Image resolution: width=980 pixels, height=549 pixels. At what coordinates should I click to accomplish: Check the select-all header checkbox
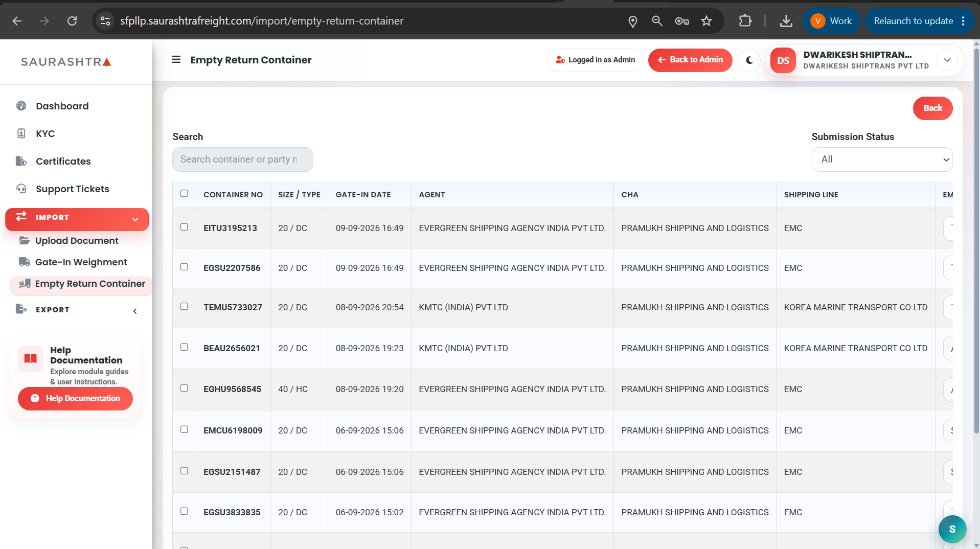click(184, 193)
